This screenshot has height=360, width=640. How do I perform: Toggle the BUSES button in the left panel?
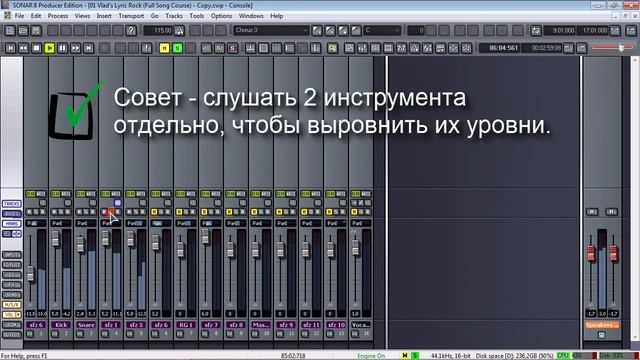(11, 214)
